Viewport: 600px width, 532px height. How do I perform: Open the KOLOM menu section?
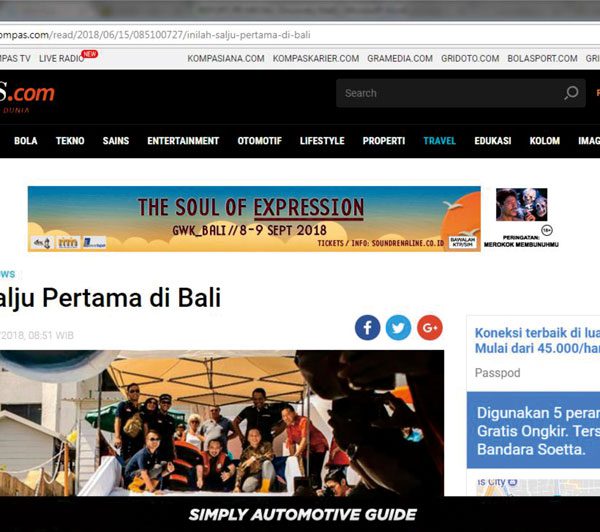pos(545,141)
